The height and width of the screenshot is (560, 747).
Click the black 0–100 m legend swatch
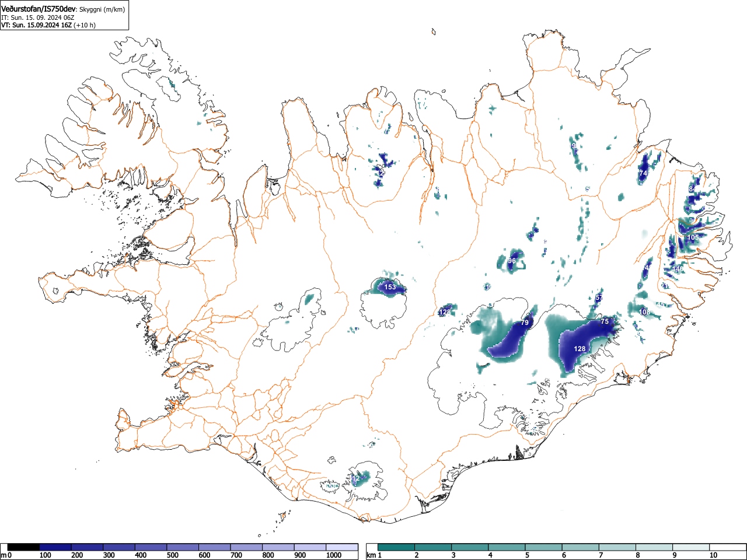[24, 547]
